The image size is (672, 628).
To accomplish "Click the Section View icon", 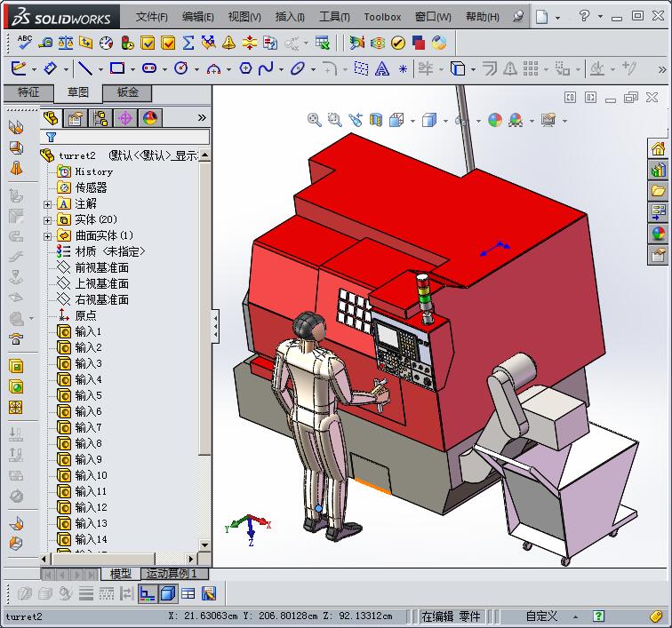I will [x=375, y=120].
